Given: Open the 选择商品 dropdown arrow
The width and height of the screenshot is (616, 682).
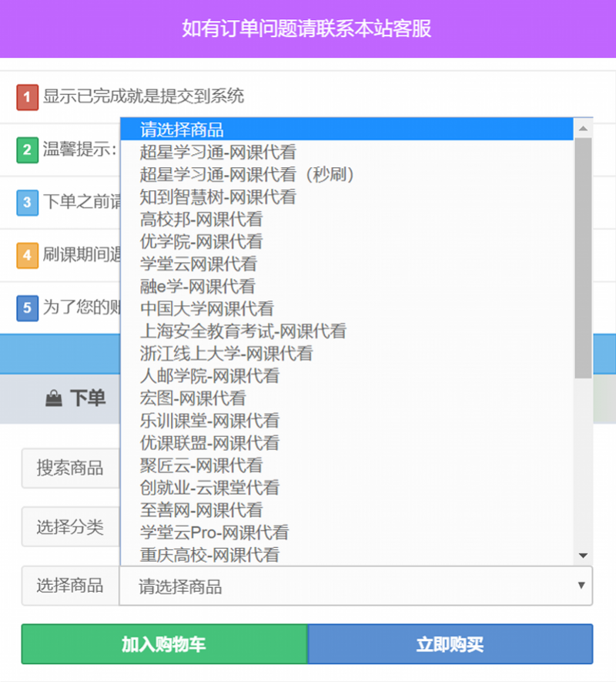Looking at the screenshot, I should point(581,586).
